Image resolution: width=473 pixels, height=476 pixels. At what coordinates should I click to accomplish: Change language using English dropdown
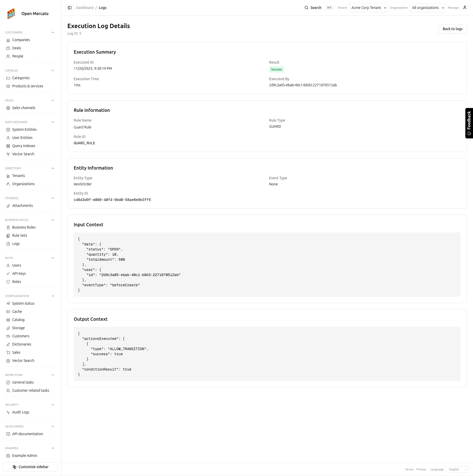pos(457,469)
